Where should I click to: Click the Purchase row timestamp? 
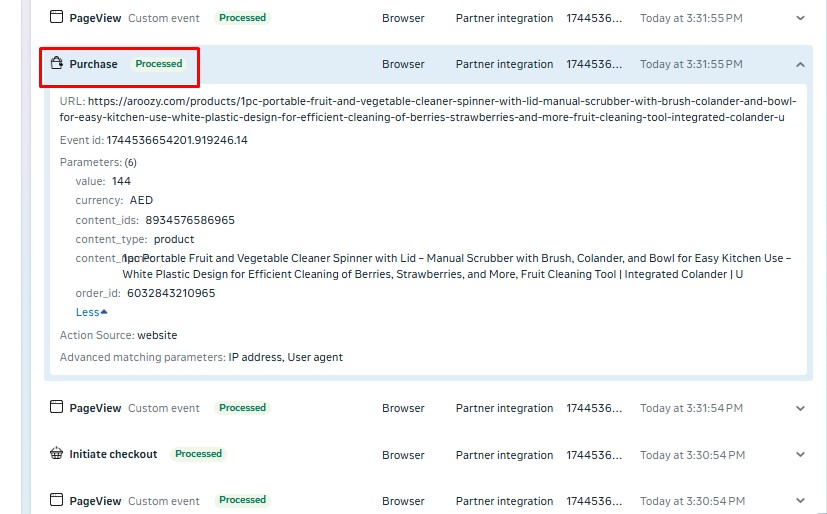[x=691, y=64]
